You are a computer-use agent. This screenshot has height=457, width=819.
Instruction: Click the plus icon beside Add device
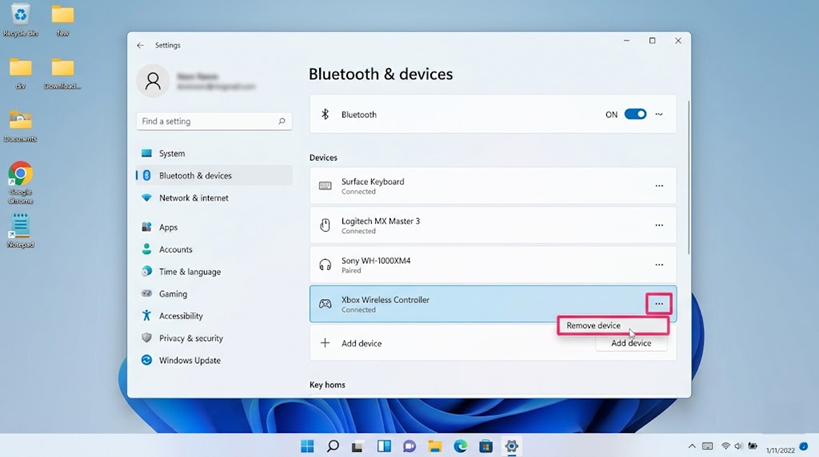[325, 343]
